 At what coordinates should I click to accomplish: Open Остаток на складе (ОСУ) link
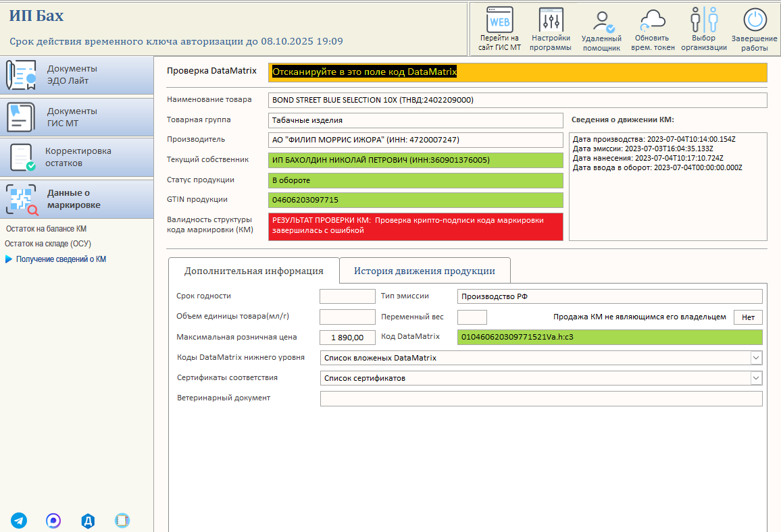[48, 244]
